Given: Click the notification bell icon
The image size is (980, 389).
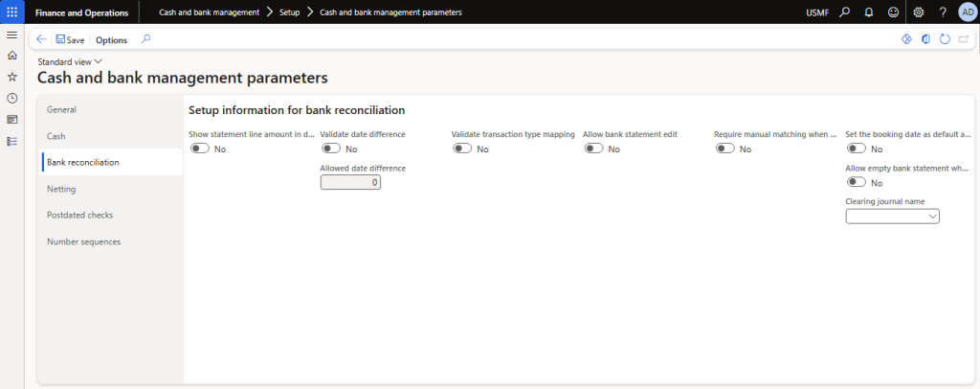Looking at the screenshot, I should (869, 12).
